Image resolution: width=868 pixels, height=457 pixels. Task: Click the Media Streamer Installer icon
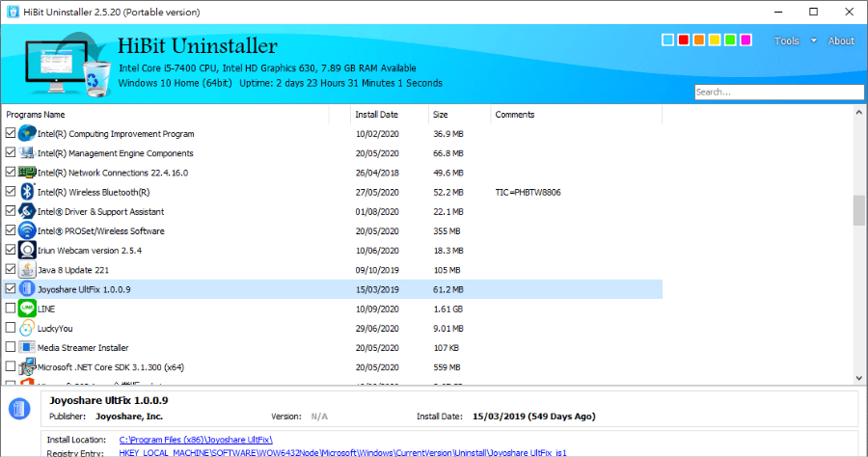click(27, 347)
